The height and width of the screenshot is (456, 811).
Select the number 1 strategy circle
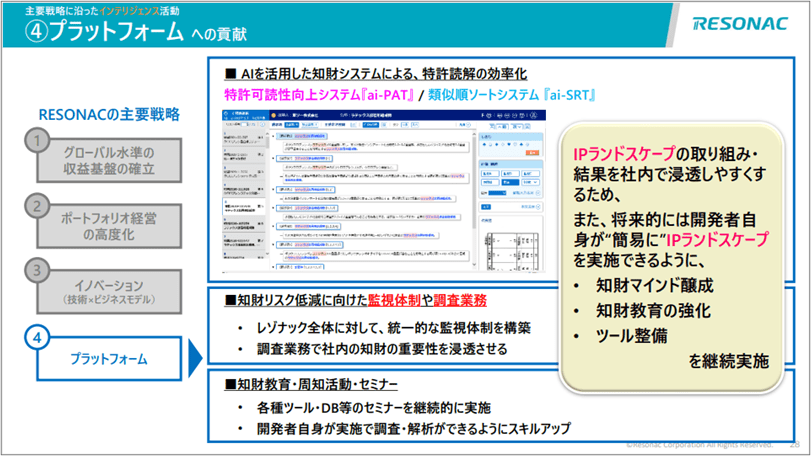37,141
